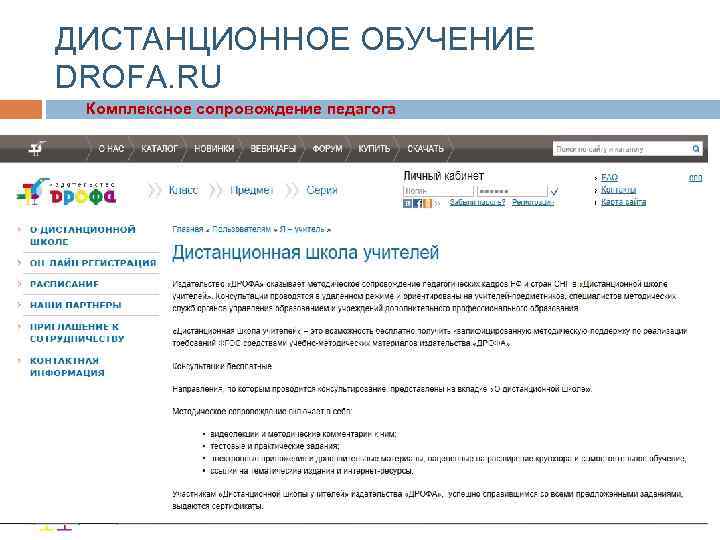Image resolution: width=720 pixels, height=540 pixels.
Task: Open the КАТАЛОГ menu item
Action: tap(159, 149)
